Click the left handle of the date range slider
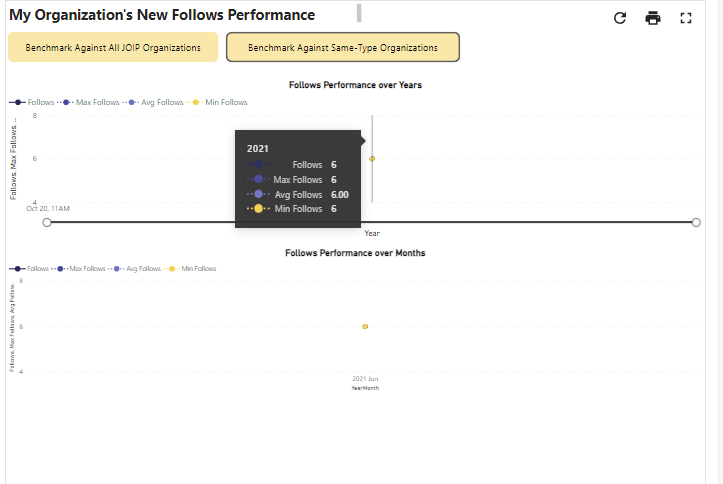Image resolution: width=723 pixels, height=484 pixels. click(x=47, y=222)
